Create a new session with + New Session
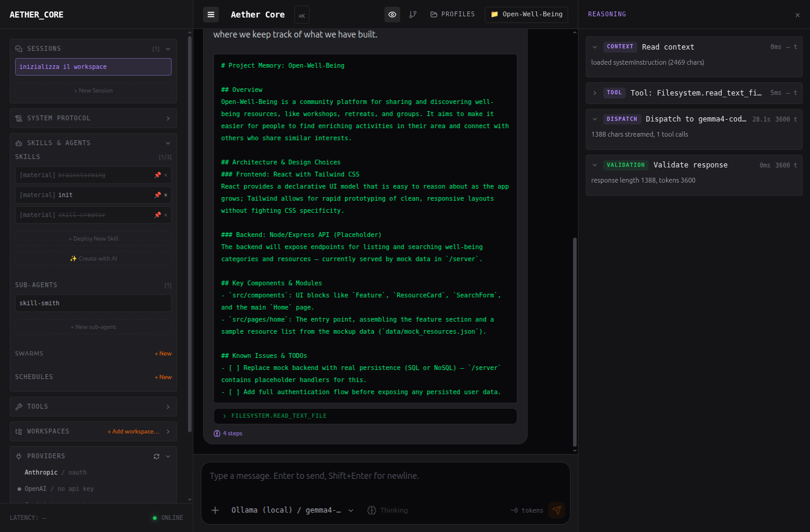This screenshot has height=532, width=810. (93, 90)
